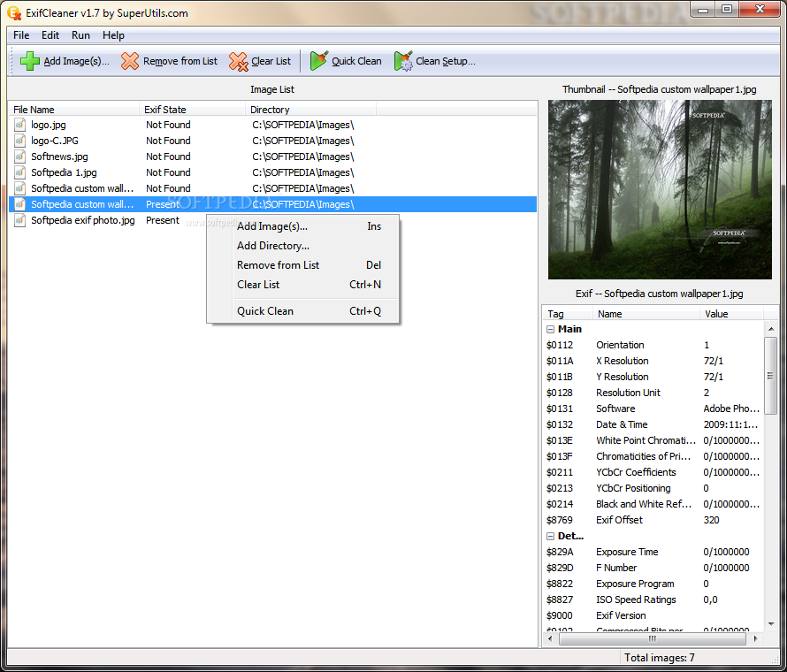This screenshot has width=787, height=672.
Task: Choose Clear List in context menu
Action: coord(303,285)
